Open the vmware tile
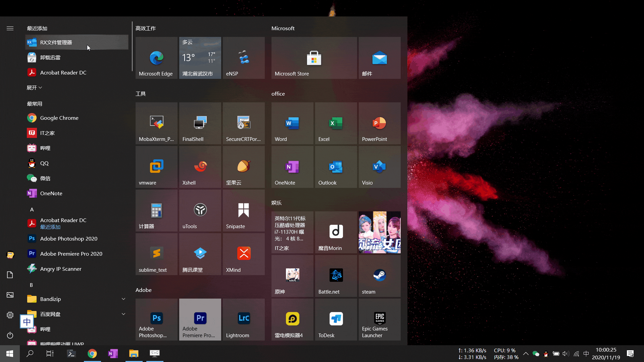Screen dimensions: 644x362 (x=156, y=167)
